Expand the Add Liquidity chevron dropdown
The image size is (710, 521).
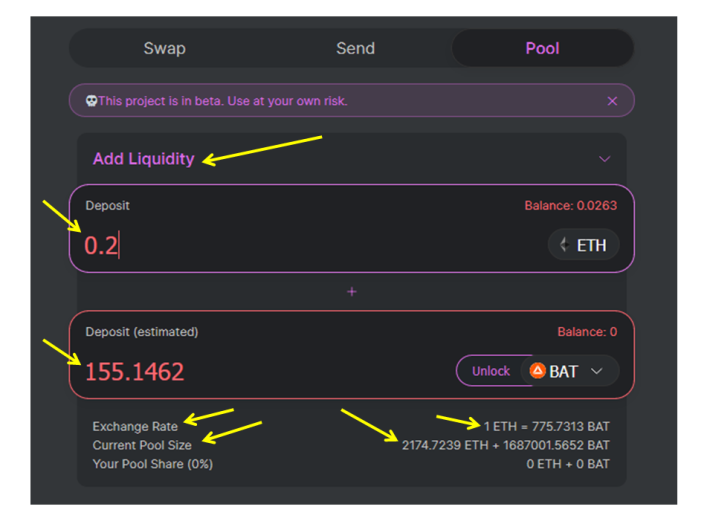(604, 159)
